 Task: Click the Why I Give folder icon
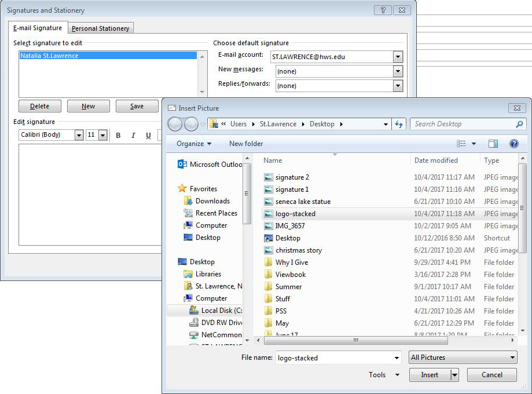pyautogui.click(x=269, y=262)
